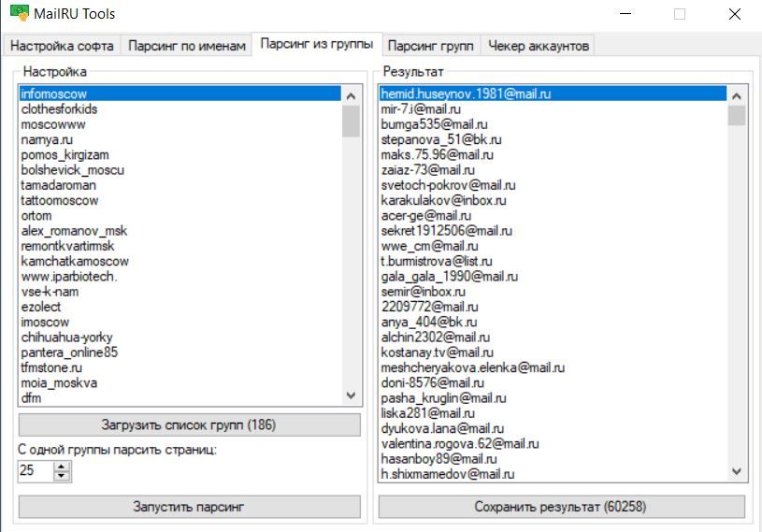The height and width of the screenshot is (532, 762).
Task: Select stepanova_51@bk.ru in results
Action: click(428, 139)
